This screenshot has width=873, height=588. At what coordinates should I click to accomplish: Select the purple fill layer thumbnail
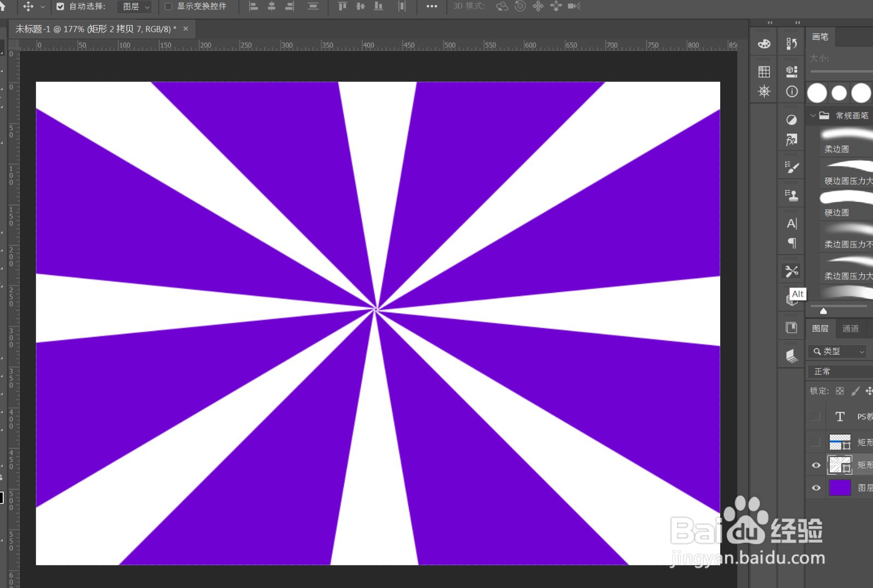[840, 488]
